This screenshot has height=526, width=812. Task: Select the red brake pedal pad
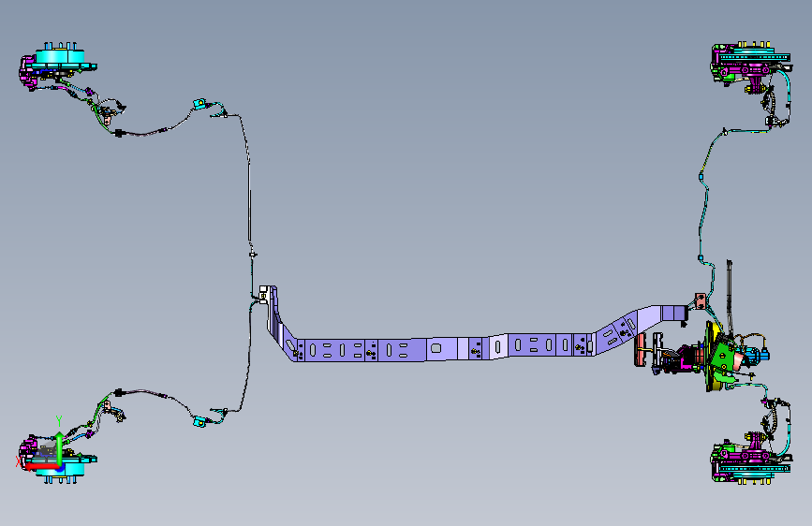[x=640, y=350]
